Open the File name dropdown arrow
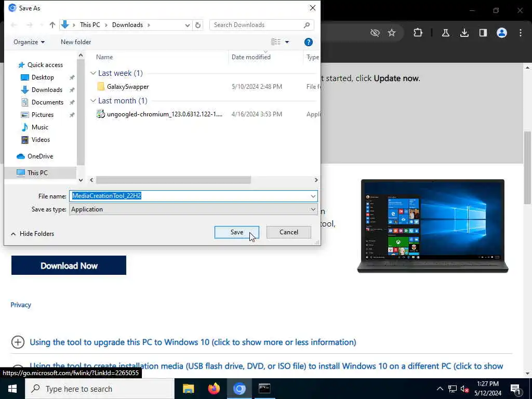Screen dimensions: 532x399 click(x=313, y=196)
